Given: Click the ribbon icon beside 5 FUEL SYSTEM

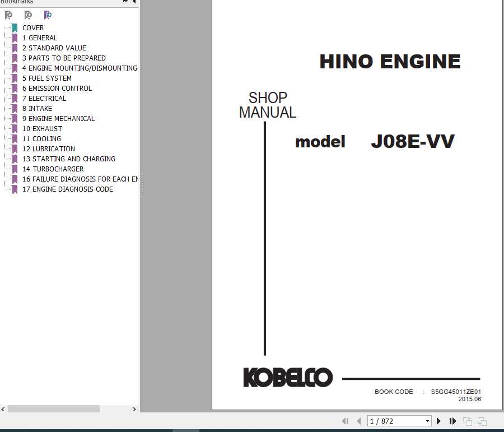Looking at the screenshot, I should [x=15, y=78].
